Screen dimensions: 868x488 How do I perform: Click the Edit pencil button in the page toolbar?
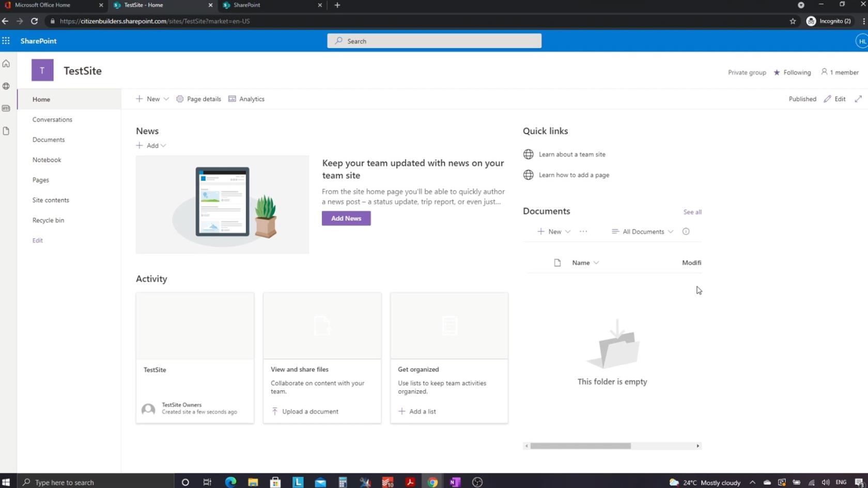(834, 99)
